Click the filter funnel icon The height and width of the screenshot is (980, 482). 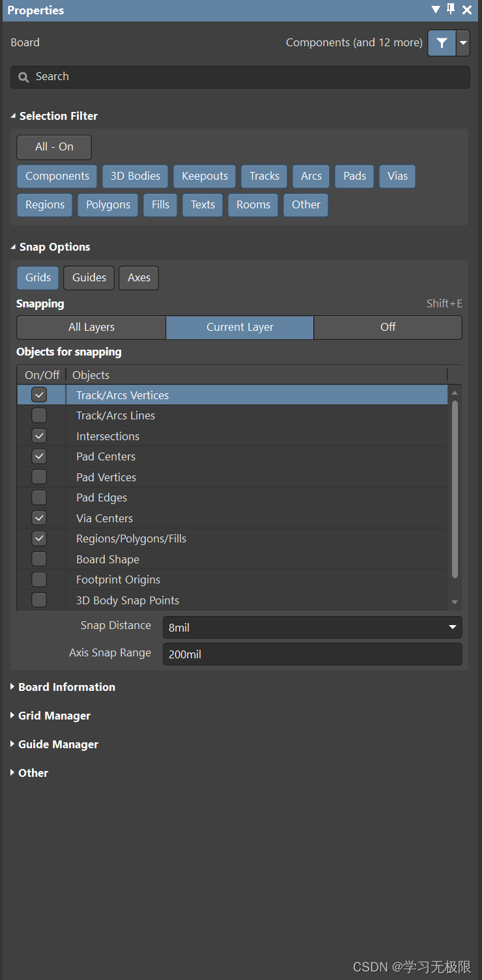tap(442, 43)
